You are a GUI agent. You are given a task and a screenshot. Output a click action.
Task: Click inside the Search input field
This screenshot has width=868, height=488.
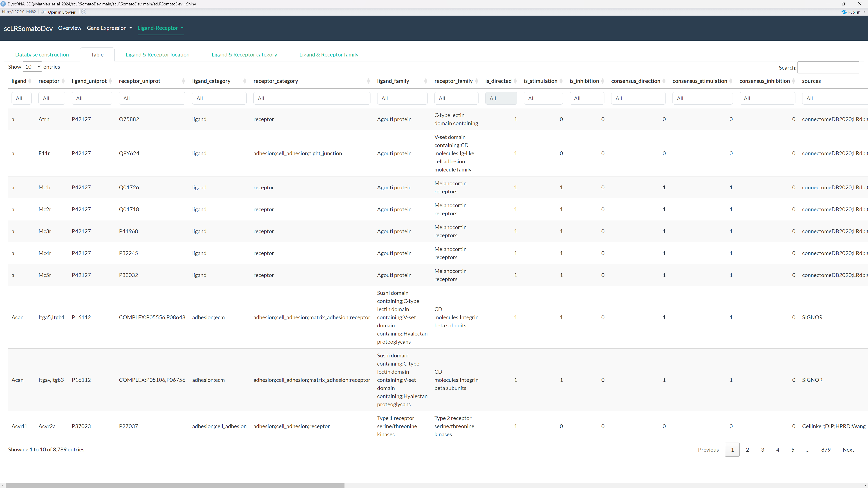pos(829,67)
